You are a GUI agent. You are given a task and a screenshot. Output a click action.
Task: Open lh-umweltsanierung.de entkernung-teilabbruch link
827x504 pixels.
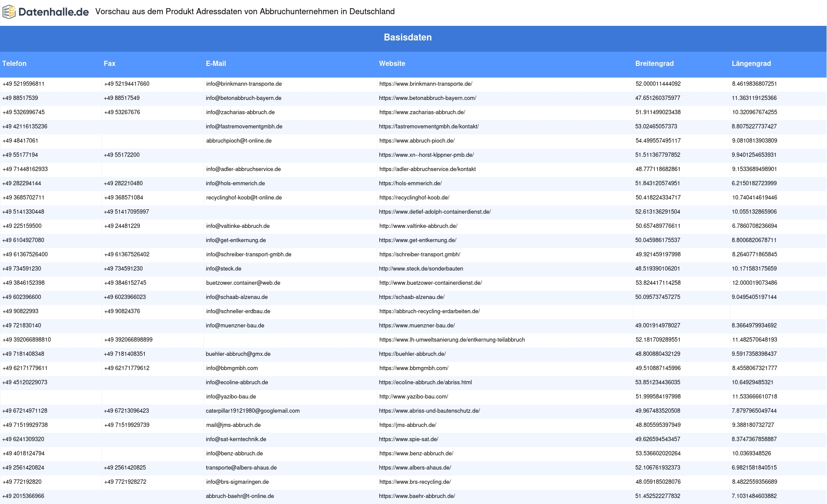pos(452,340)
